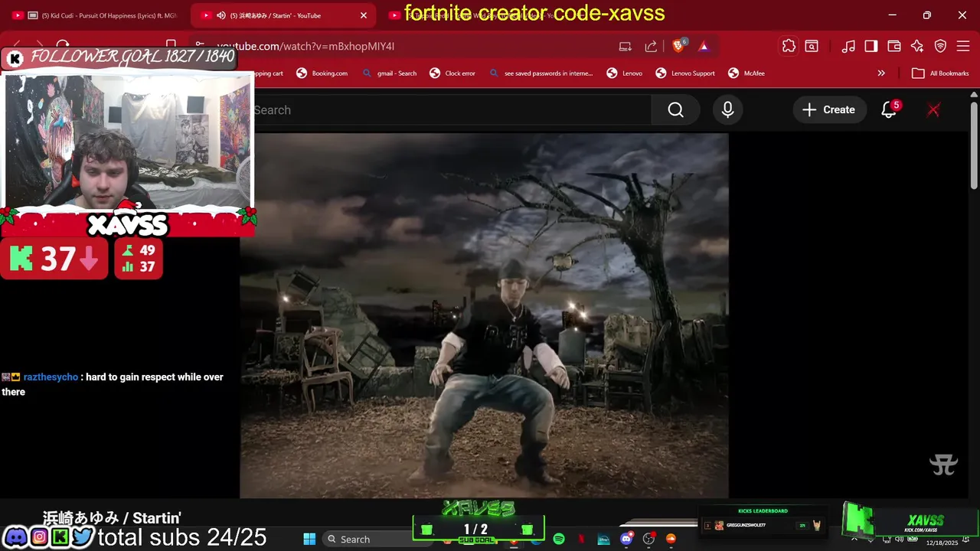980x551 pixels.
Task: Open the Leo AI sparkle icon
Action: click(917, 47)
